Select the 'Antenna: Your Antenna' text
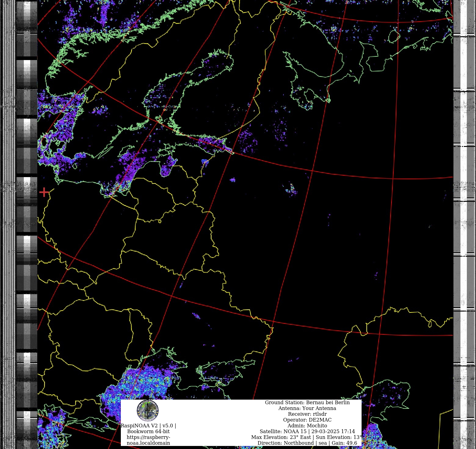The height and width of the screenshot is (449, 476). click(307, 408)
